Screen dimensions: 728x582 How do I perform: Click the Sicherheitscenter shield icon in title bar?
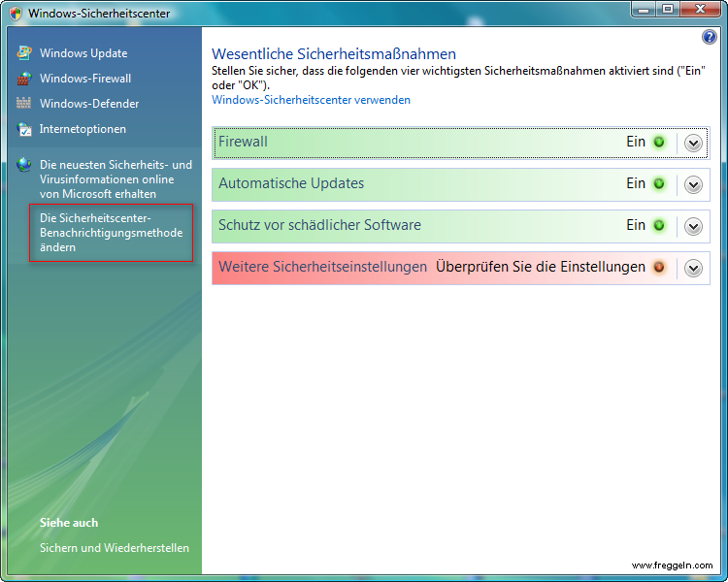click(x=16, y=14)
